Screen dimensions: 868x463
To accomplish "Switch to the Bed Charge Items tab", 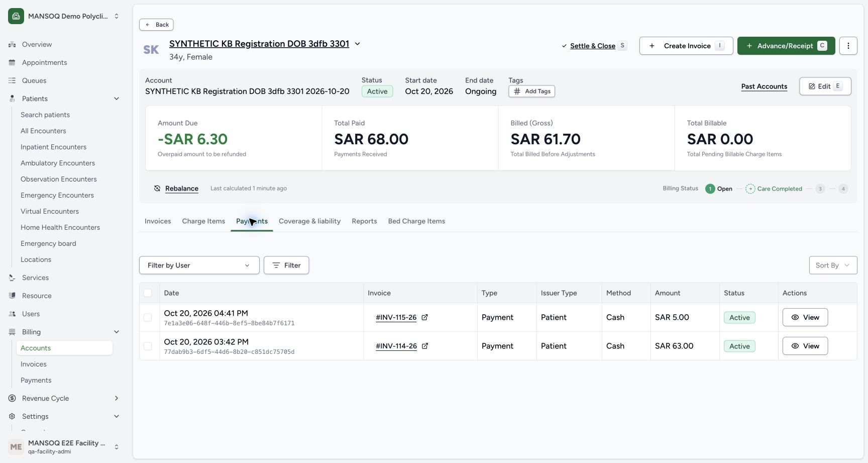I will tap(416, 221).
